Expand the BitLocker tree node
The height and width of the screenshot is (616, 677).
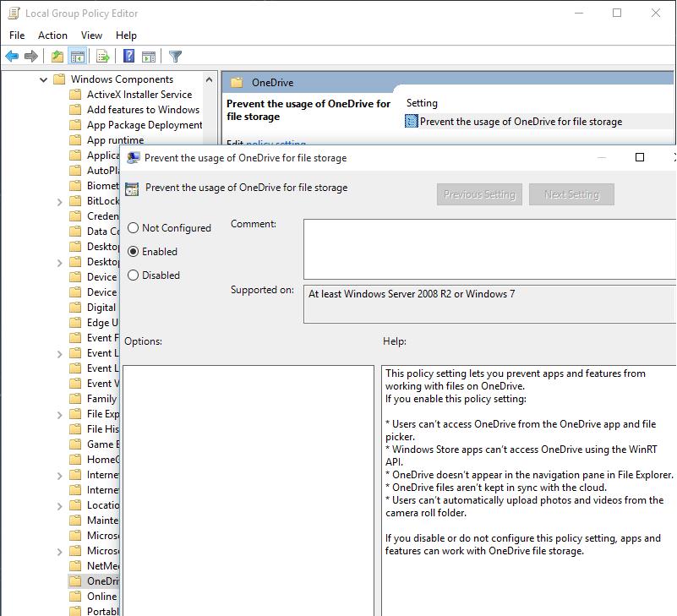(59, 202)
